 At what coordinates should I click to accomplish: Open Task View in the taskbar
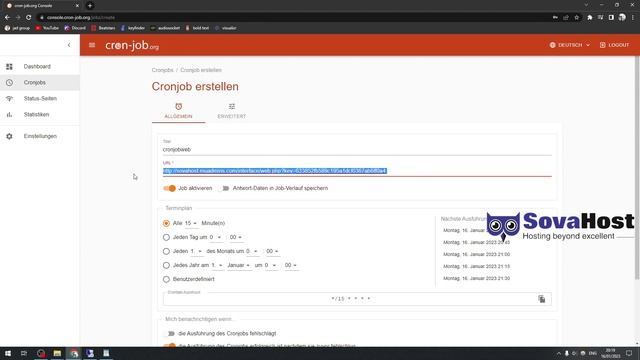[24, 353]
